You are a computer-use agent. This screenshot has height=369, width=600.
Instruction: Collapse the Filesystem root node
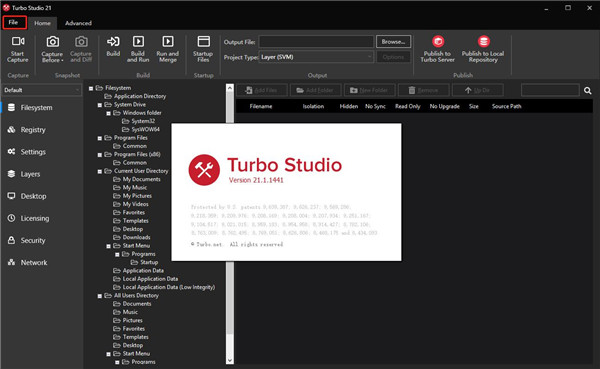pyautogui.click(x=91, y=88)
